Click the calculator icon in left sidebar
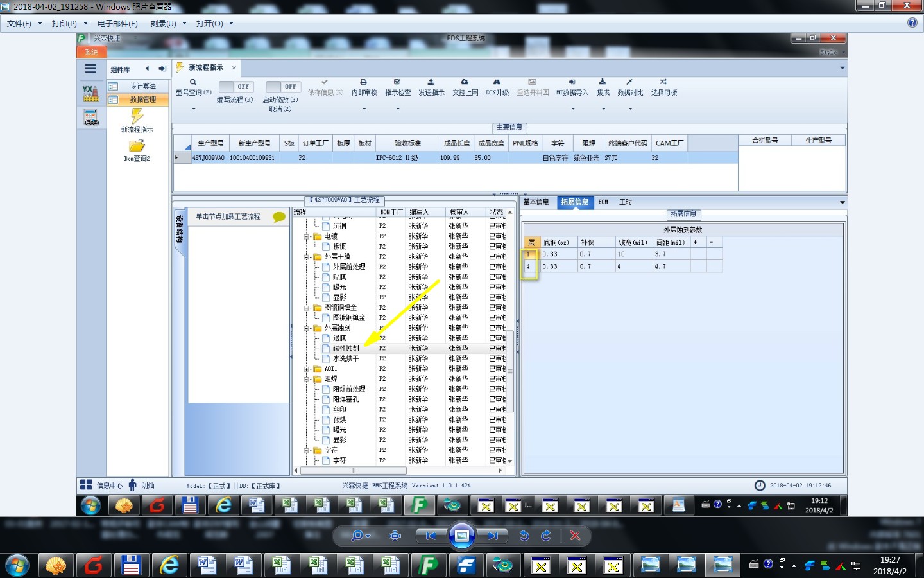This screenshot has height=578, width=924. [90, 118]
